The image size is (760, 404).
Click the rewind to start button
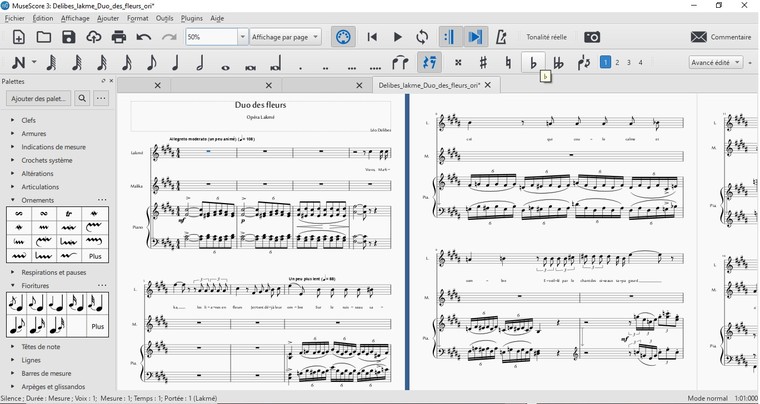point(372,37)
